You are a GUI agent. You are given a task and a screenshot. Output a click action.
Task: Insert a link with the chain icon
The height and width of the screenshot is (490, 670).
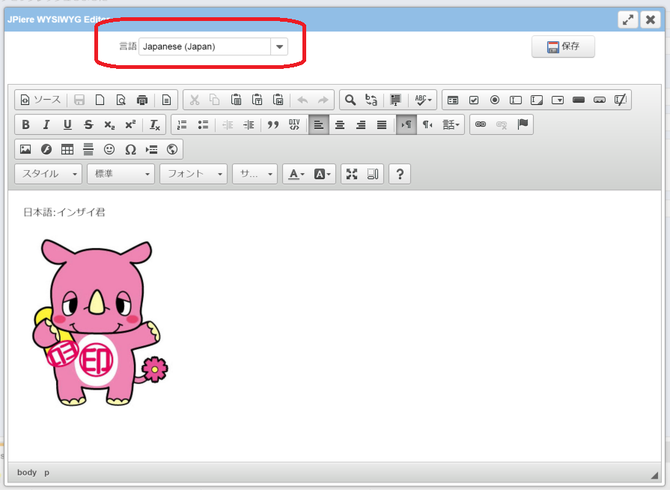(x=481, y=125)
